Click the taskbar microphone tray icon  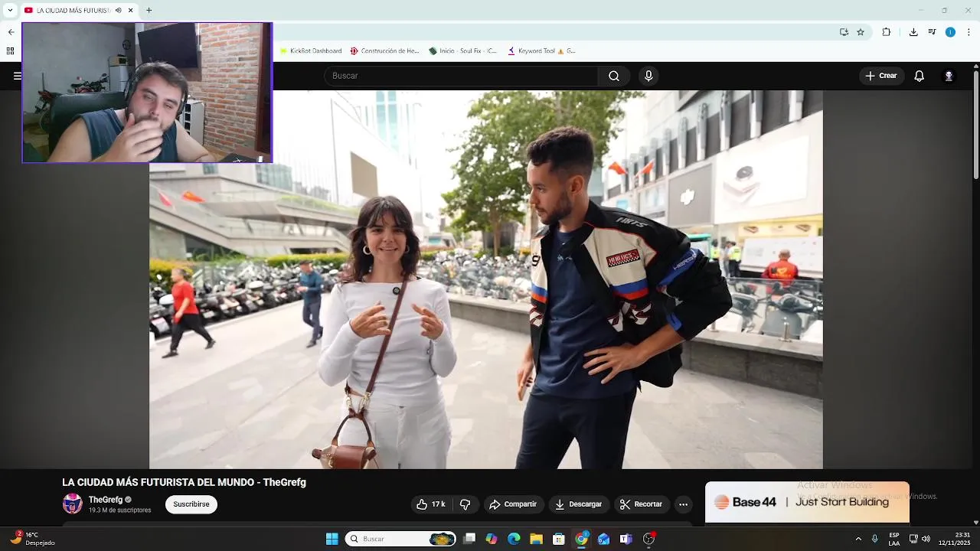pos(875,539)
